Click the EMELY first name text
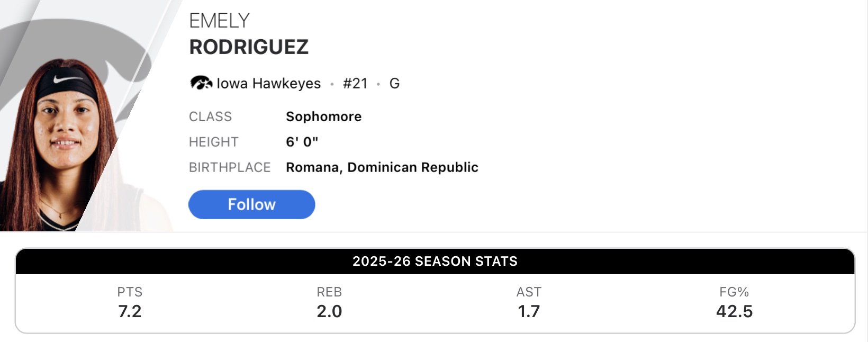The image size is (868, 342). tap(219, 21)
